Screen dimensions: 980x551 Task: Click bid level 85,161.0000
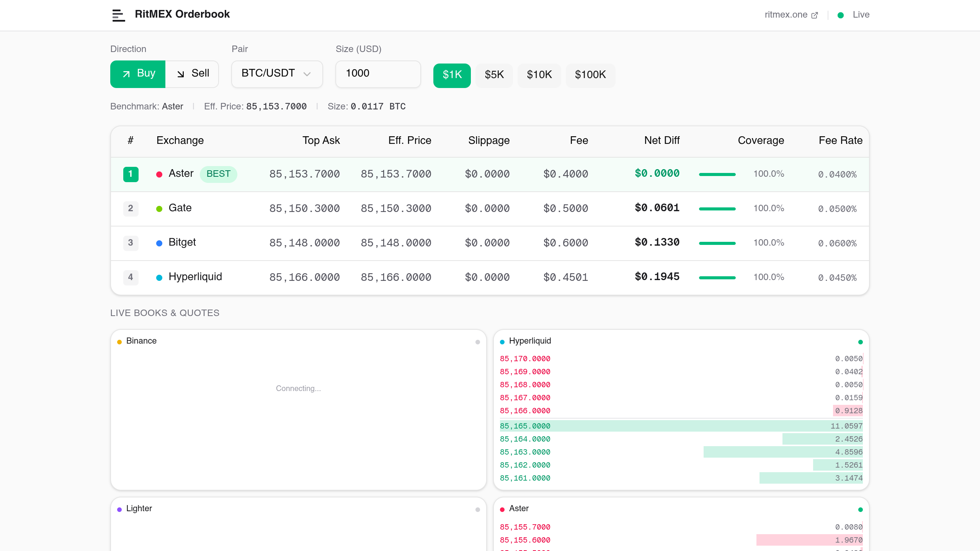click(x=525, y=478)
